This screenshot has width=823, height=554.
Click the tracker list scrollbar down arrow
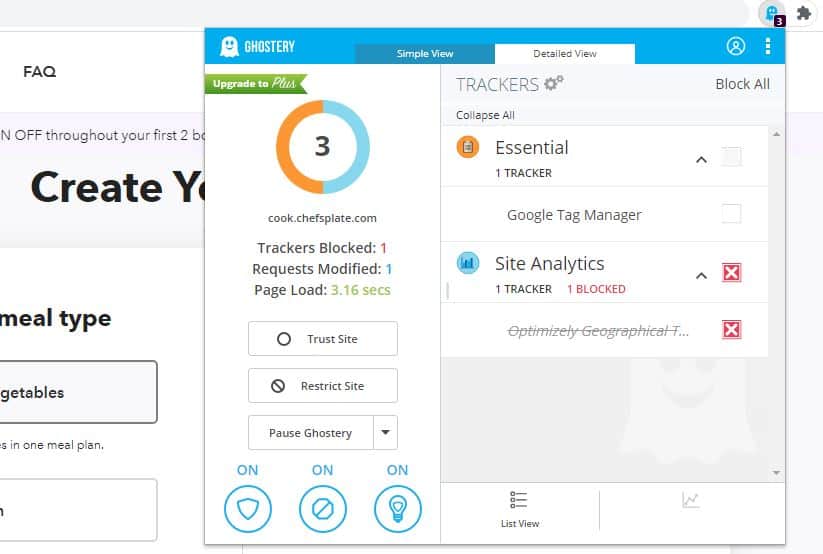(x=776, y=473)
